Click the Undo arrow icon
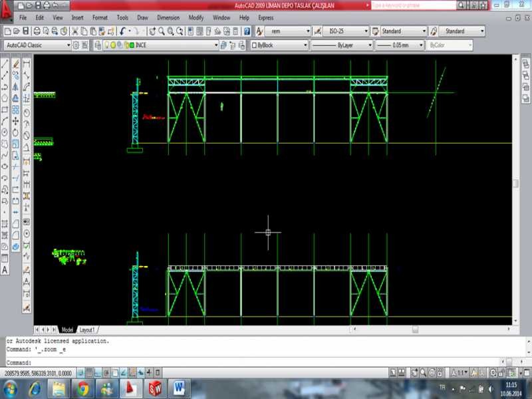The height and width of the screenshot is (399, 532). coord(123,31)
